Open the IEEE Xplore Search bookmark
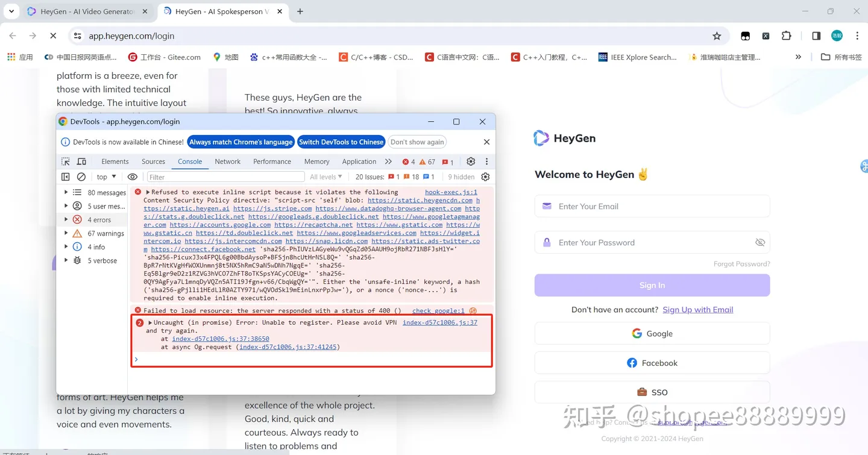The height and width of the screenshot is (455, 868). pyautogui.click(x=637, y=57)
